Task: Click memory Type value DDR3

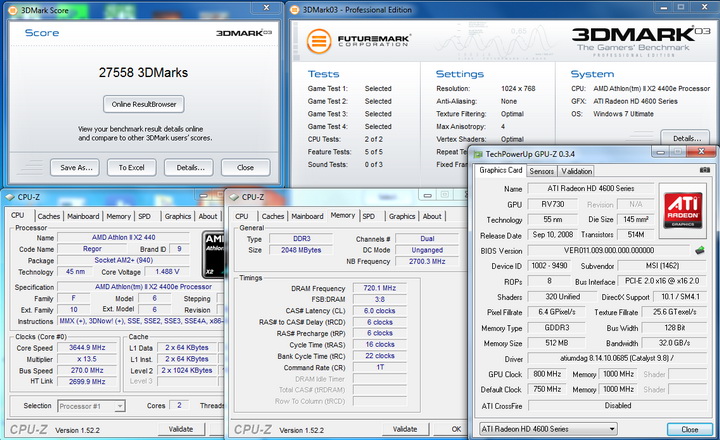Action: tap(301, 239)
